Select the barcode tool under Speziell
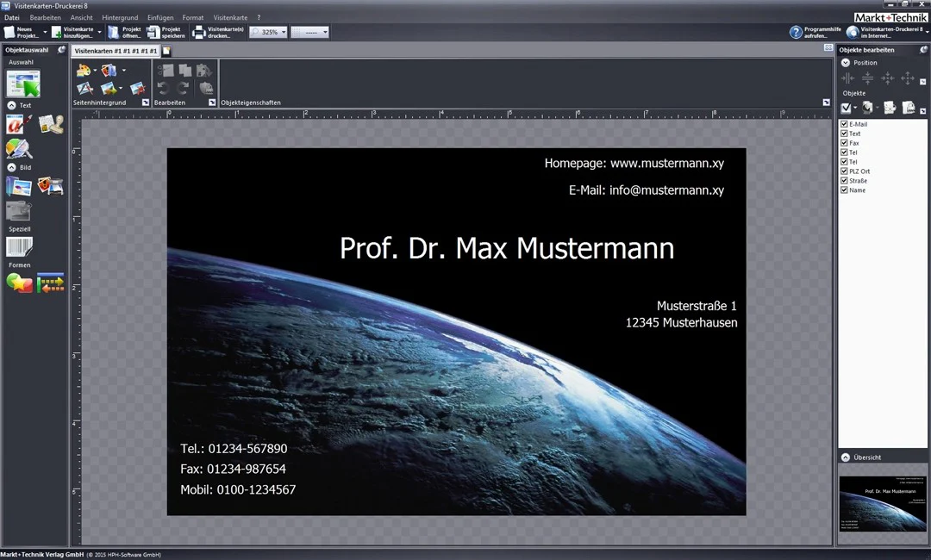The height and width of the screenshot is (560, 931). click(19, 246)
